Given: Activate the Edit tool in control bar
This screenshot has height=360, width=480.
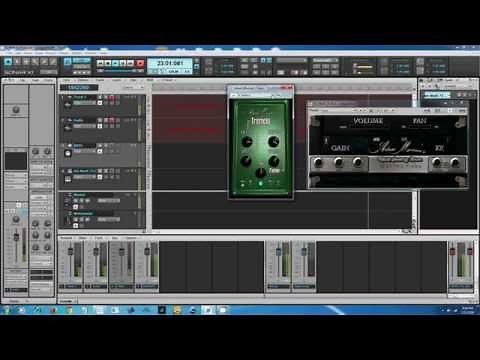Looking at the screenshot, I should pyautogui.click(x=35, y=62).
